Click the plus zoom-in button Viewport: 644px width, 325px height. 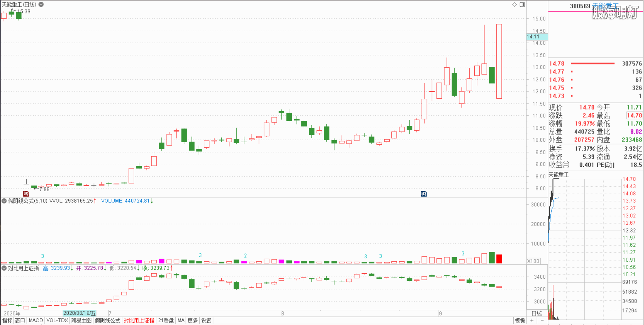tap(532, 321)
